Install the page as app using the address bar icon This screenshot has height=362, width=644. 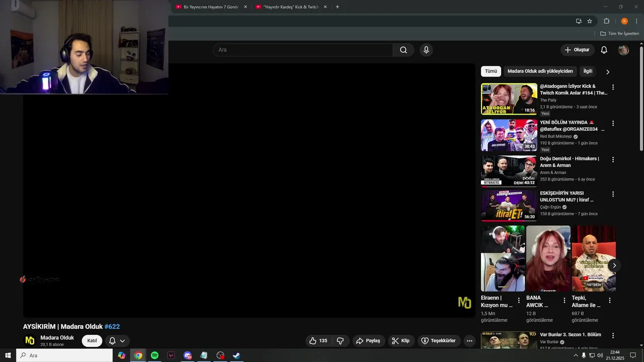coord(579,21)
